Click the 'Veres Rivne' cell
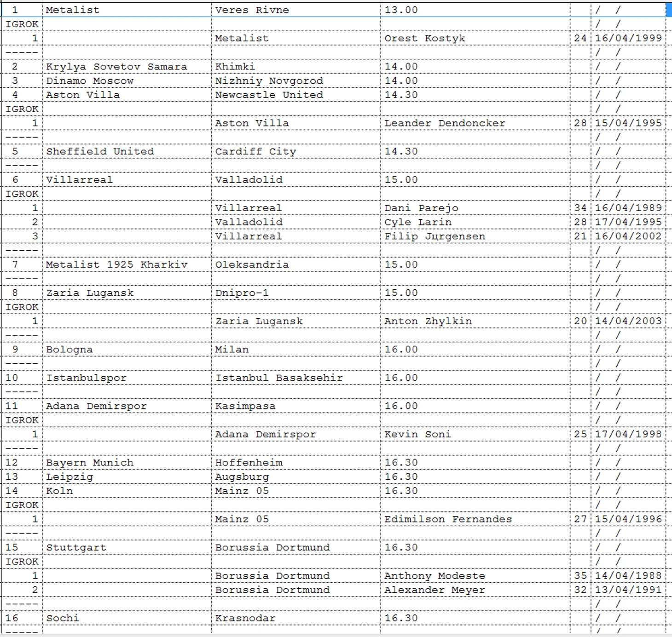672x637 pixels. click(296, 10)
